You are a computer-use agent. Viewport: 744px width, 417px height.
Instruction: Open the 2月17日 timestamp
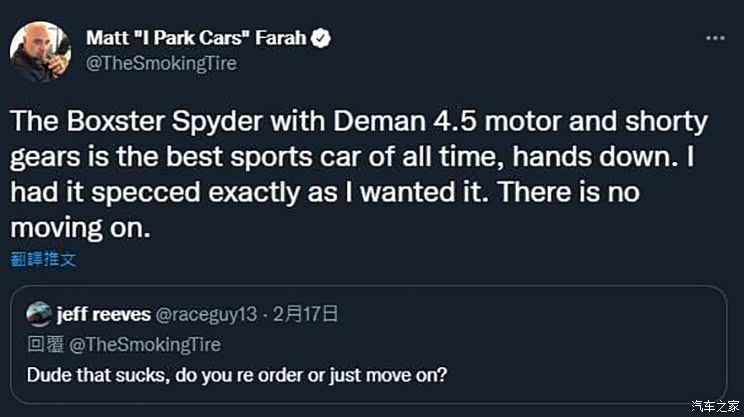click(308, 315)
